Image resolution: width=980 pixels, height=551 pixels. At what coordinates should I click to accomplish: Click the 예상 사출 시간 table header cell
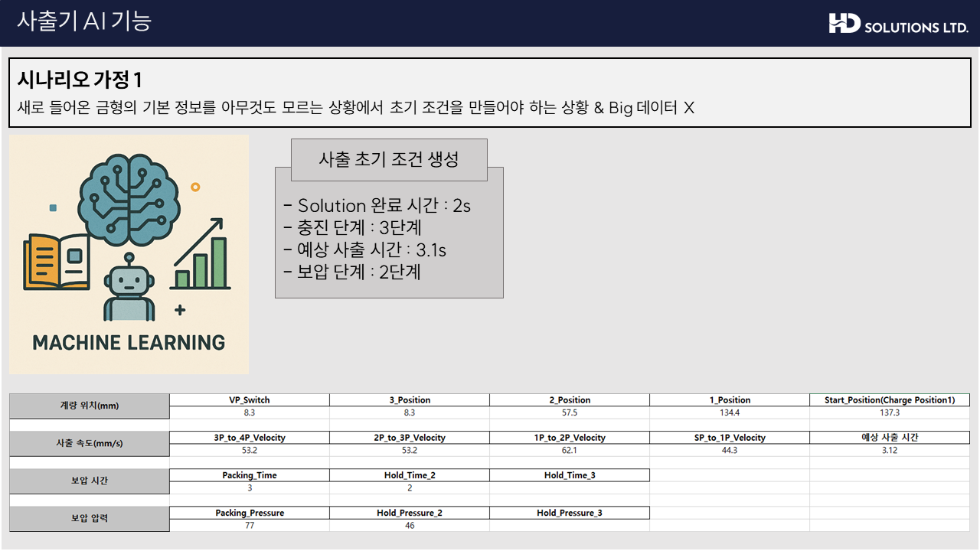[890, 438]
